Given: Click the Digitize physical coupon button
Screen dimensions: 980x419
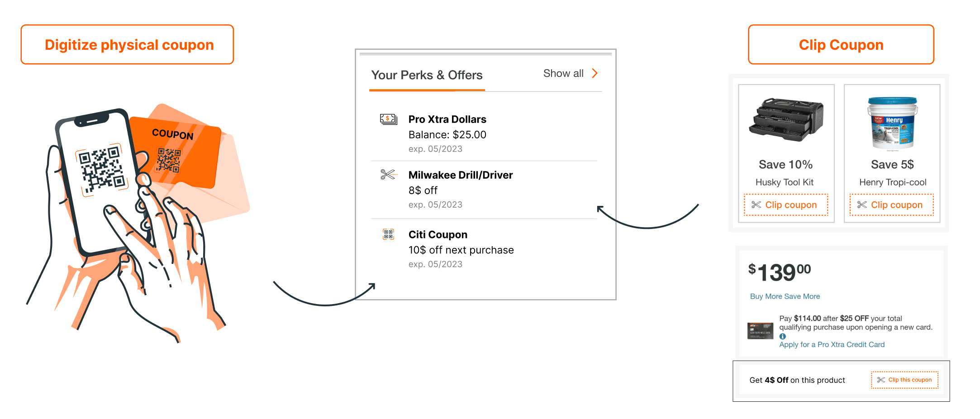Looking at the screenshot, I should click(127, 44).
